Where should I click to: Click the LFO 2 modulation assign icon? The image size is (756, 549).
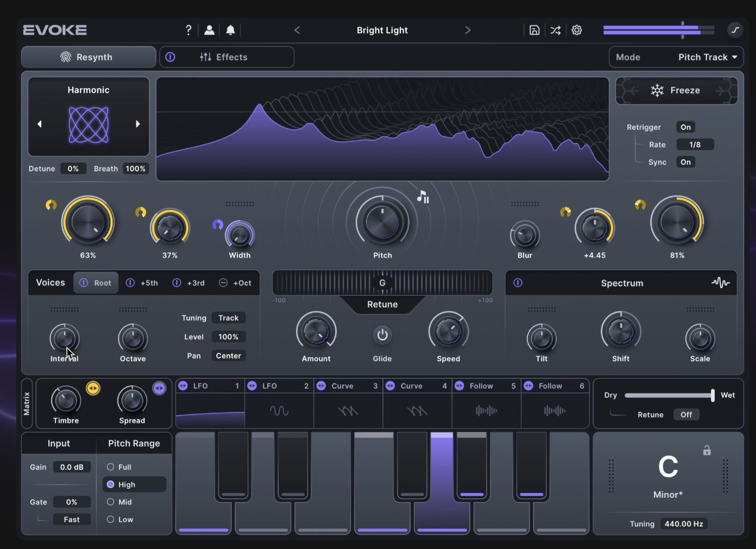pos(252,385)
